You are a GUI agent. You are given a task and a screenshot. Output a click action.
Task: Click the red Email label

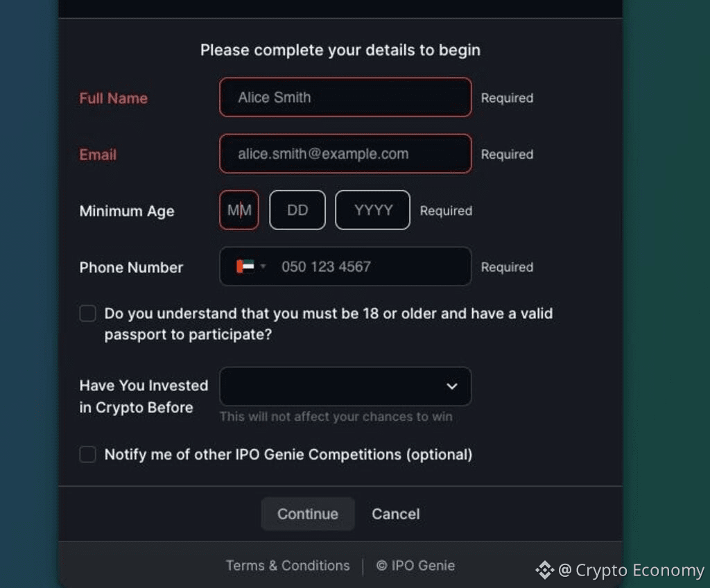point(98,155)
